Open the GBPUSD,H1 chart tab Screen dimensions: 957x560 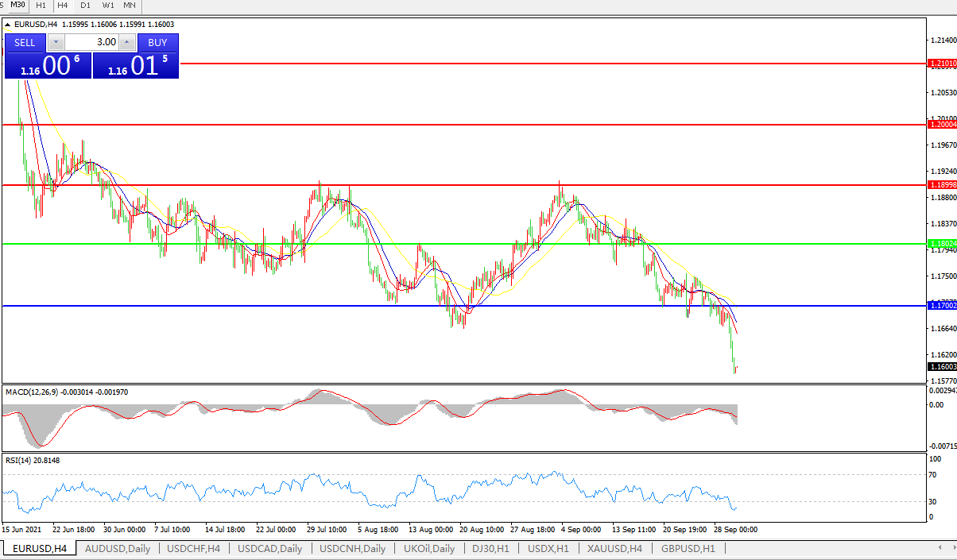click(688, 548)
